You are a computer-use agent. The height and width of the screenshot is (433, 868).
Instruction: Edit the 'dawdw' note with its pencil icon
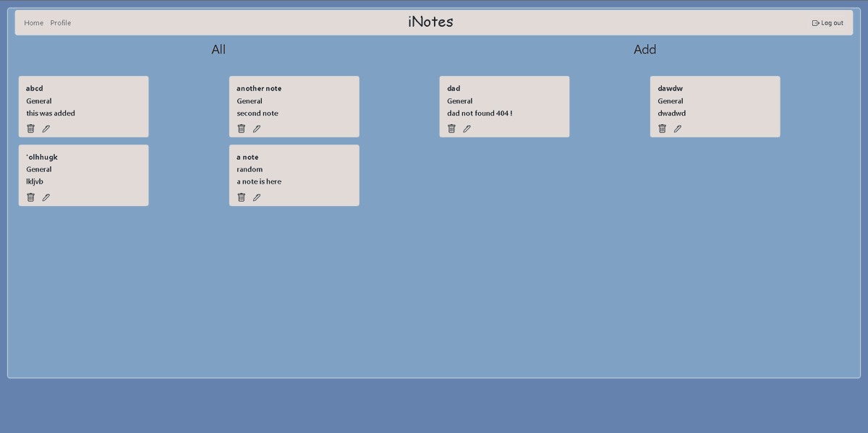coord(678,129)
